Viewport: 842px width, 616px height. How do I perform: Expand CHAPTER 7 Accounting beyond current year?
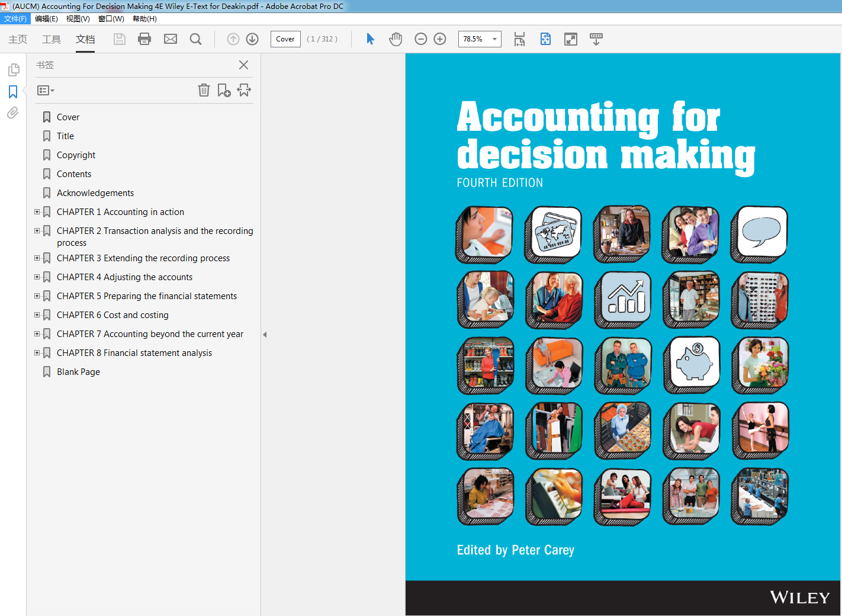click(37, 333)
